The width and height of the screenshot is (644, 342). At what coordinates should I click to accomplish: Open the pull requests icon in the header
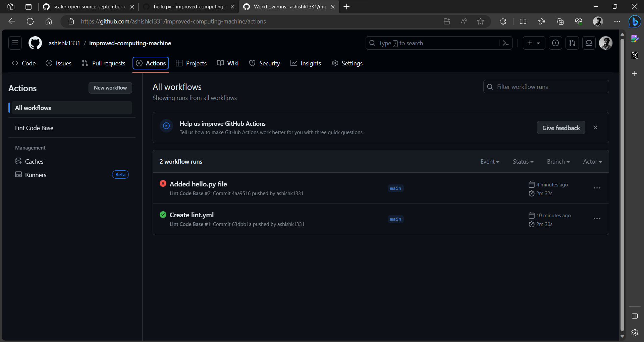tap(572, 43)
